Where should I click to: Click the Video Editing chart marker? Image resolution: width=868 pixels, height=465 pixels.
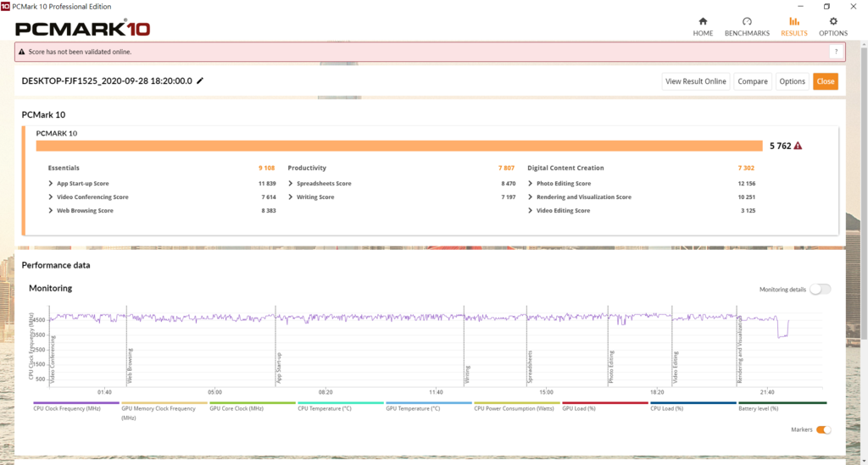[x=676, y=367]
